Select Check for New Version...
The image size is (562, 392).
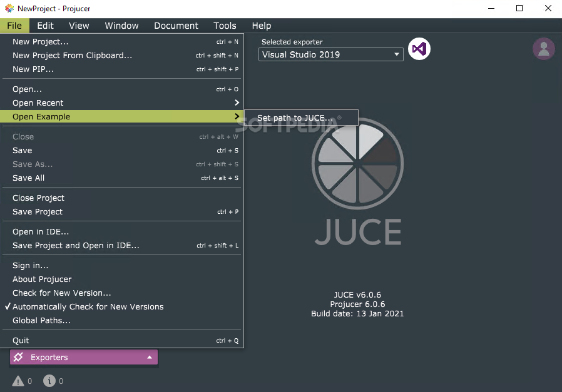122,293
